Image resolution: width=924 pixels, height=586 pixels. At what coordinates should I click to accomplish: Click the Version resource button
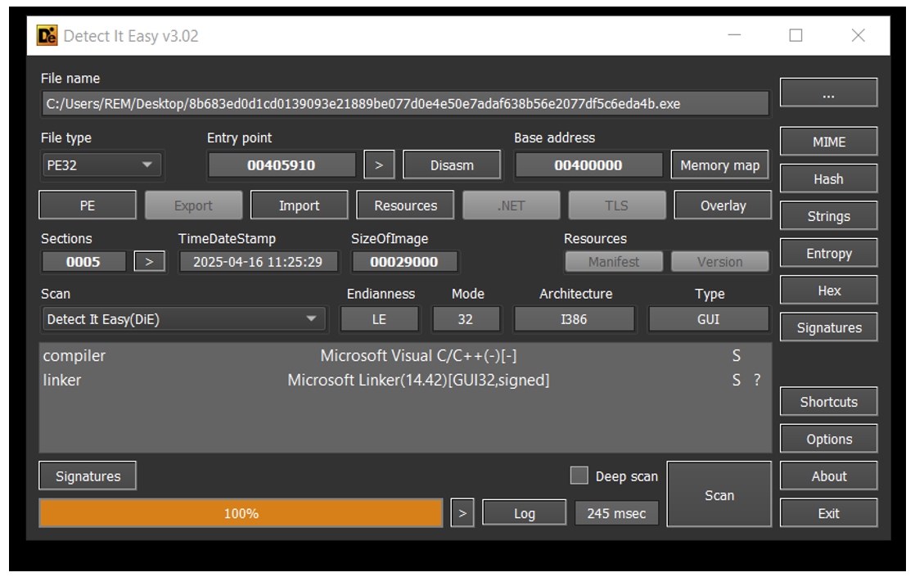click(720, 262)
